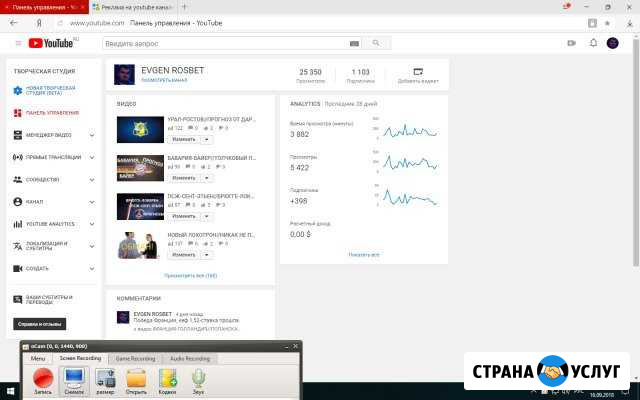Go back with the browser back arrow
This screenshot has height=400, width=640.
pyautogui.click(x=13, y=23)
